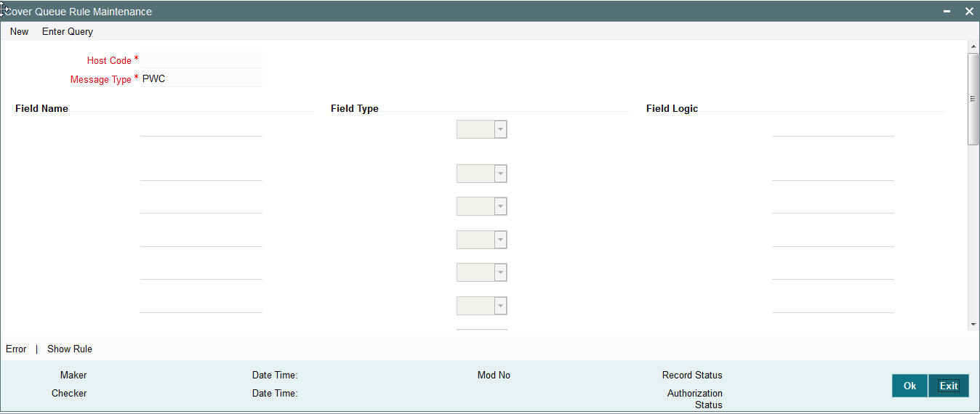
Task: Click the Field Logic column header
Action: tap(672, 108)
